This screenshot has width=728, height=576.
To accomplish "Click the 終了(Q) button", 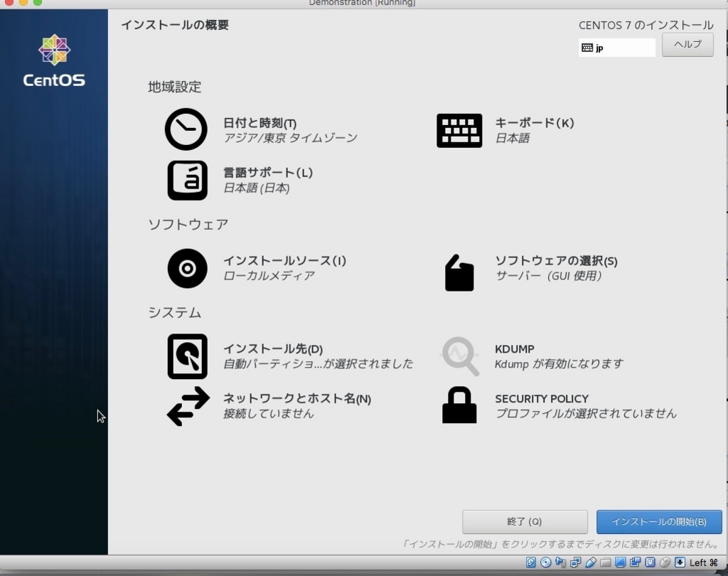I will tap(525, 522).
